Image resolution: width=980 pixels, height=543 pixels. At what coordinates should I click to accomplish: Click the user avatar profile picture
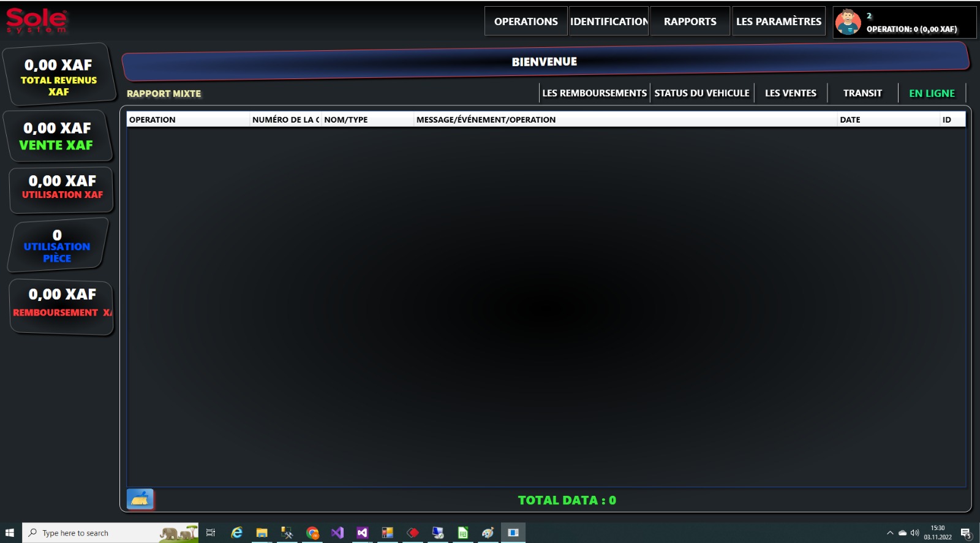click(x=848, y=22)
